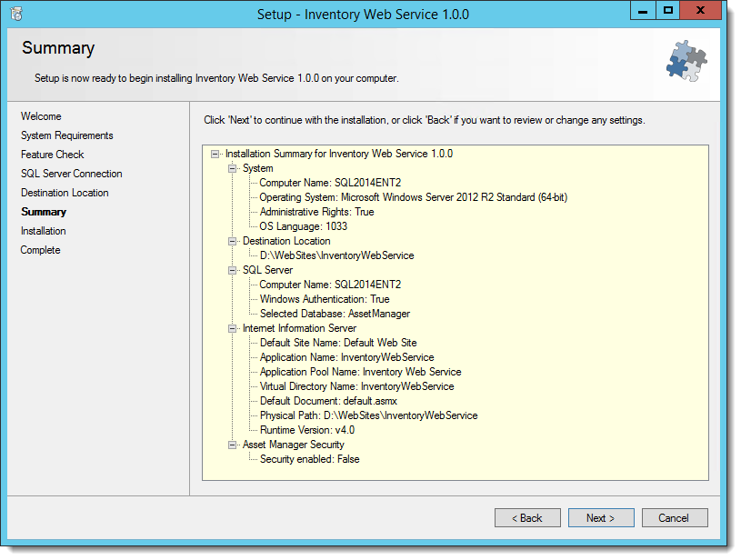
Task: Collapse the Internet Information Server node
Action: (232, 328)
